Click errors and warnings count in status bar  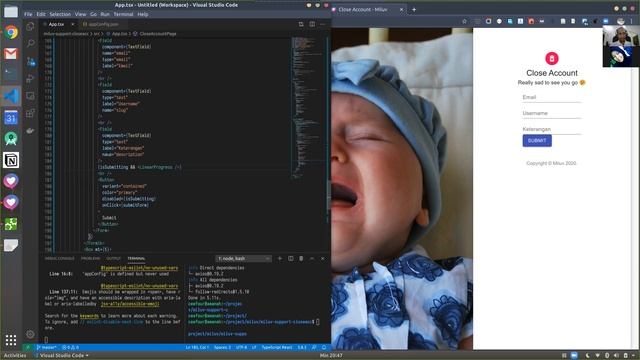pos(71,347)
